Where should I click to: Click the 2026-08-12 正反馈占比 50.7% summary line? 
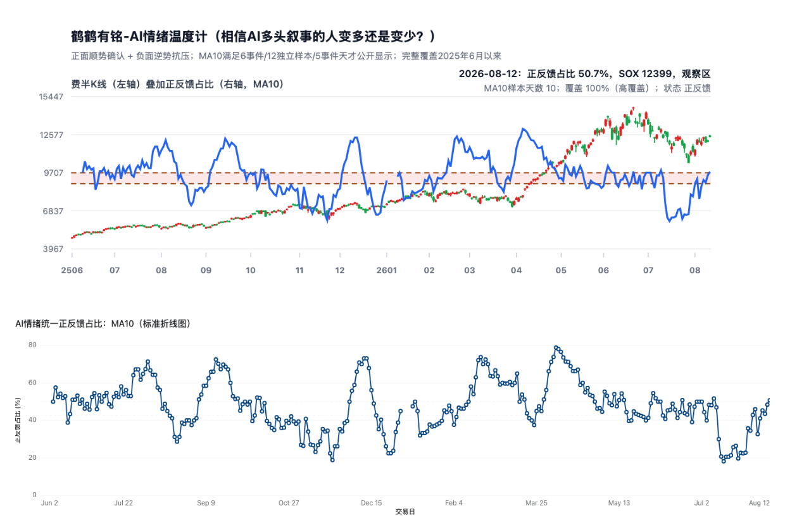tap(584, 73)
